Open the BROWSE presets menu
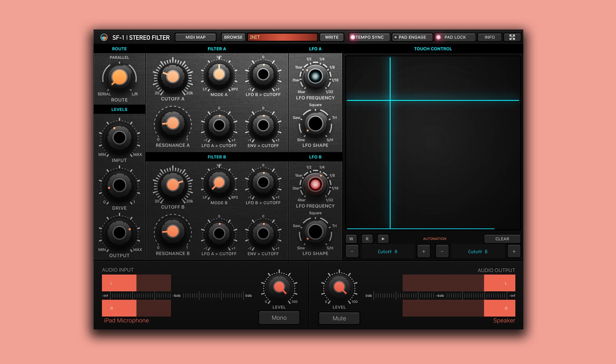 (233, 37)
